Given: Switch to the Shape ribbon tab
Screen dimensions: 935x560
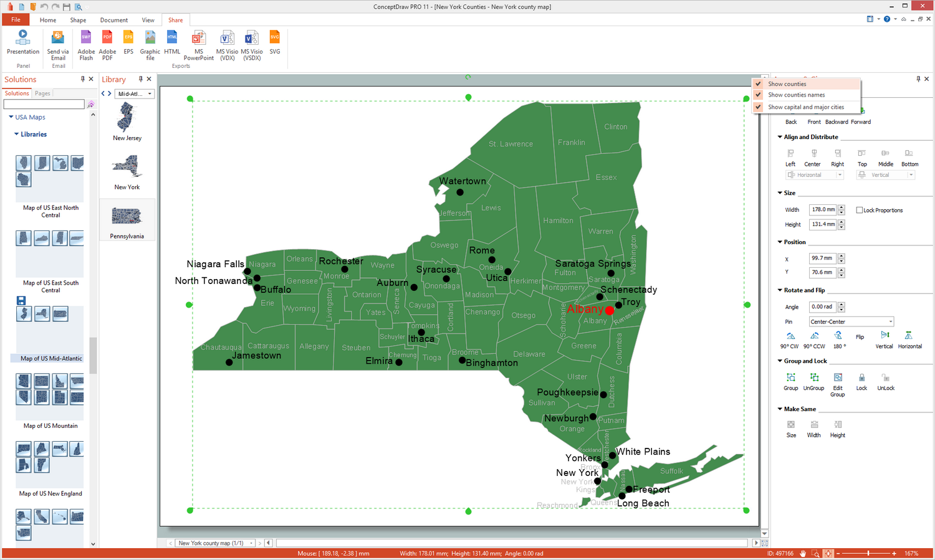Looking at the screenshot, I should [78, 20].
